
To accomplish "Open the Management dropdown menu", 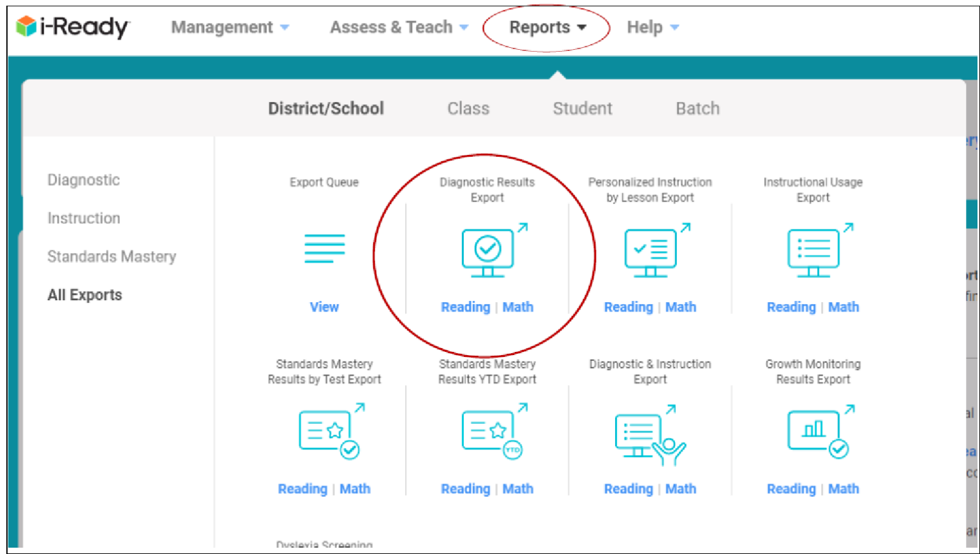I will pyautogui.click(x=230, y=27).
